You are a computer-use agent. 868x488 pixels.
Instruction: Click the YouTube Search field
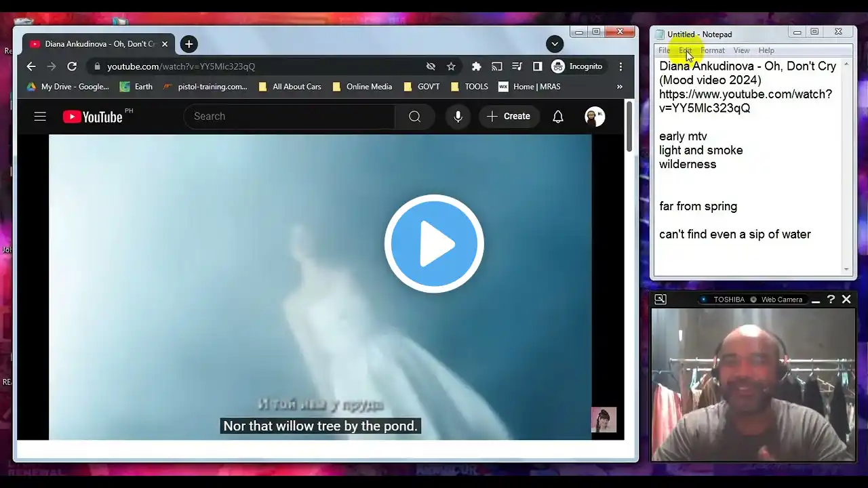[x=290, y=117]
